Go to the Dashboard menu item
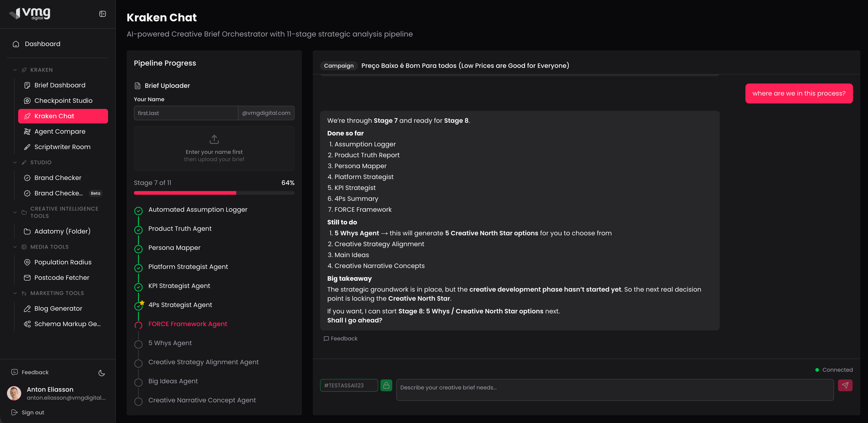 pos(42,44)
